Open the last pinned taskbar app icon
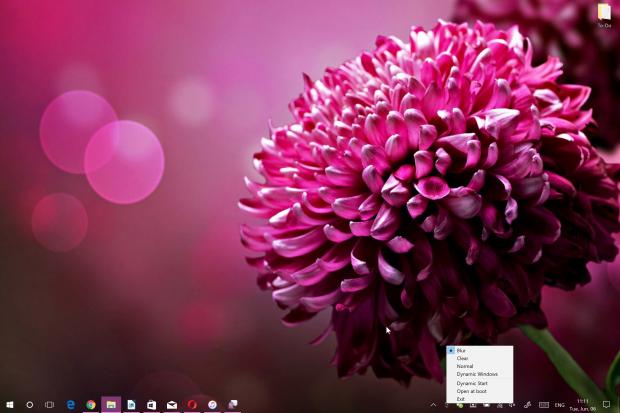Image resolution: width=620 pixels, height=413 pixels. (x=232, y=404)
